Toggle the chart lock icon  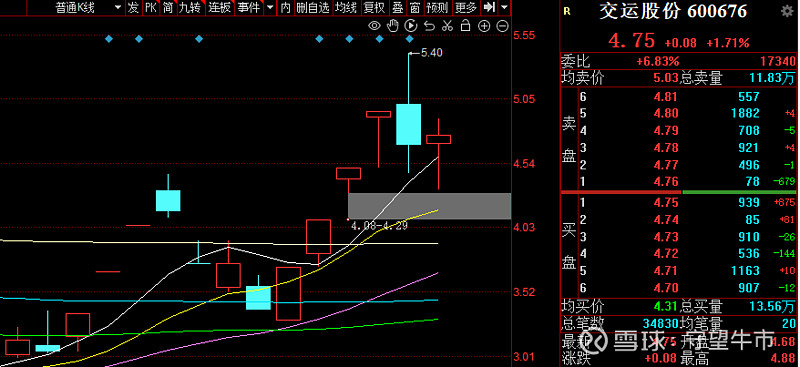point(465,26)
